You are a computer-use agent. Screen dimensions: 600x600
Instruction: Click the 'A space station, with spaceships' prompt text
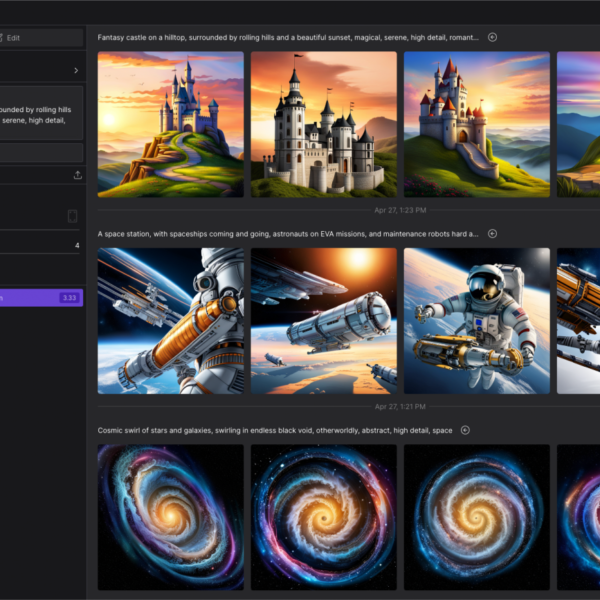[288, 234]
